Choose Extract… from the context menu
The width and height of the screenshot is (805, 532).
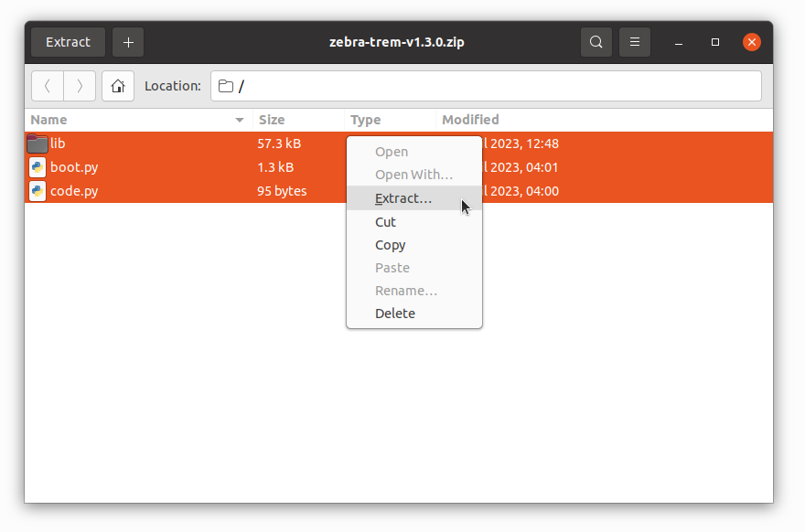pyautogui.click(x=403, y=198)
